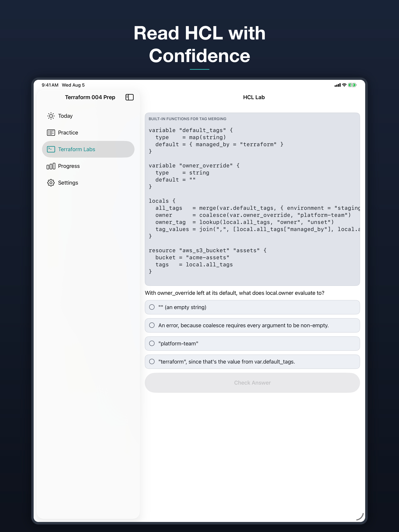Click the Practice list icon
The width and height of the screenshot is (399, 532).
(x=51, y=133)
